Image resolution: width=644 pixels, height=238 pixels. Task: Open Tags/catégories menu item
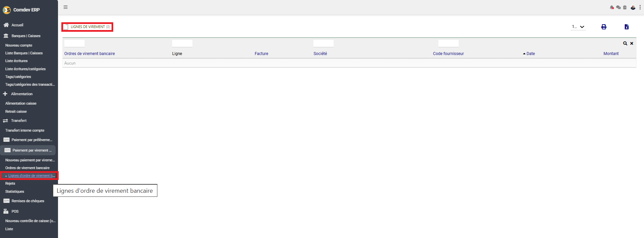(x=18, y=77)
